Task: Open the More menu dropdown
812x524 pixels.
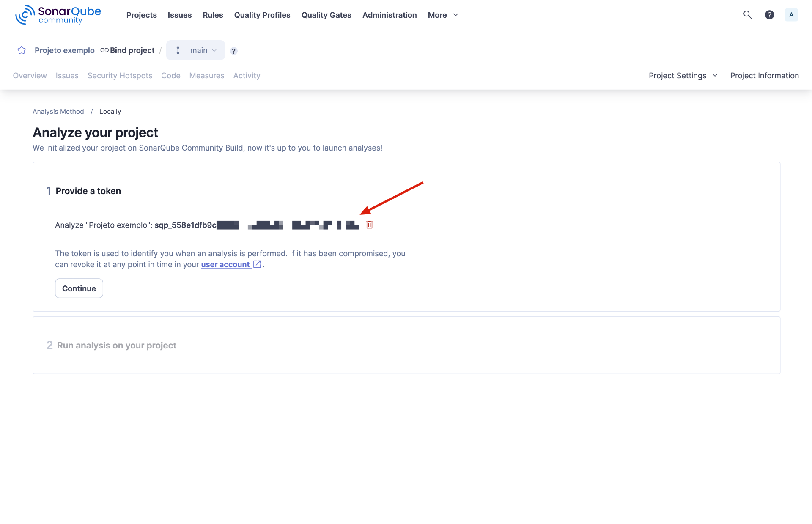Action: pyautogui.click(x=443, y=15)
